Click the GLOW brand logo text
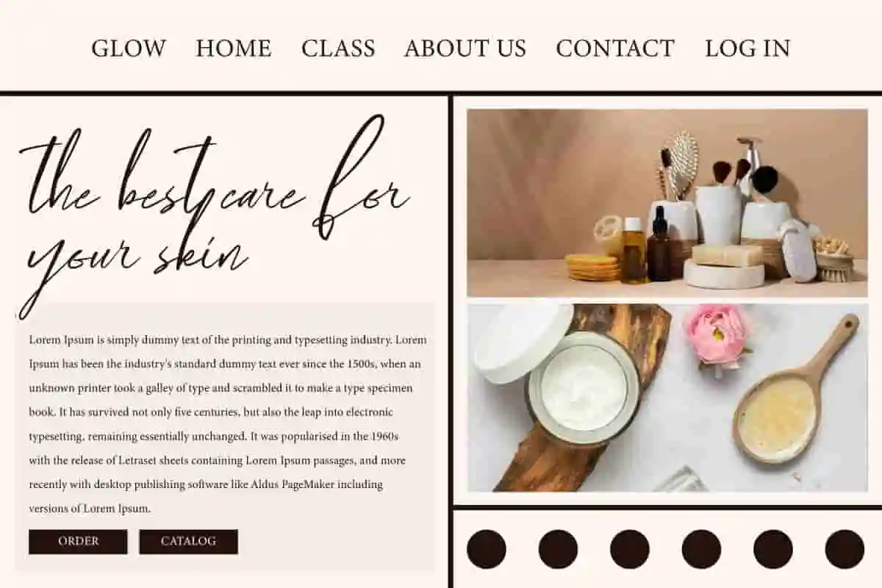This screenshot has width=882, height=588. click(x=129, y=49)
